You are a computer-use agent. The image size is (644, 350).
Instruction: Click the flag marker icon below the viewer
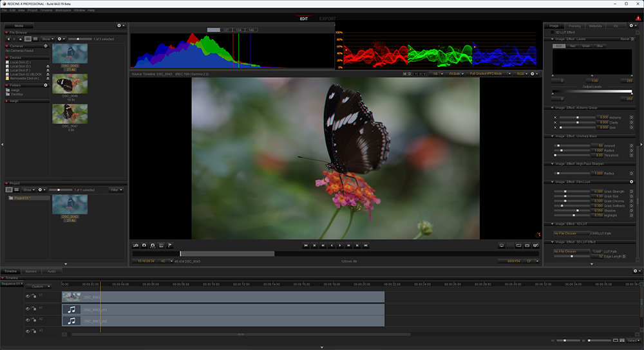169,246
